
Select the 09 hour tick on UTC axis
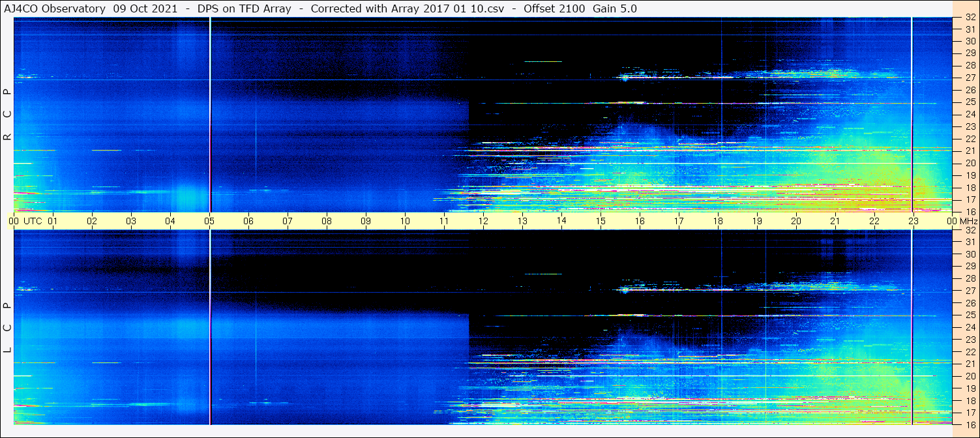366,221
